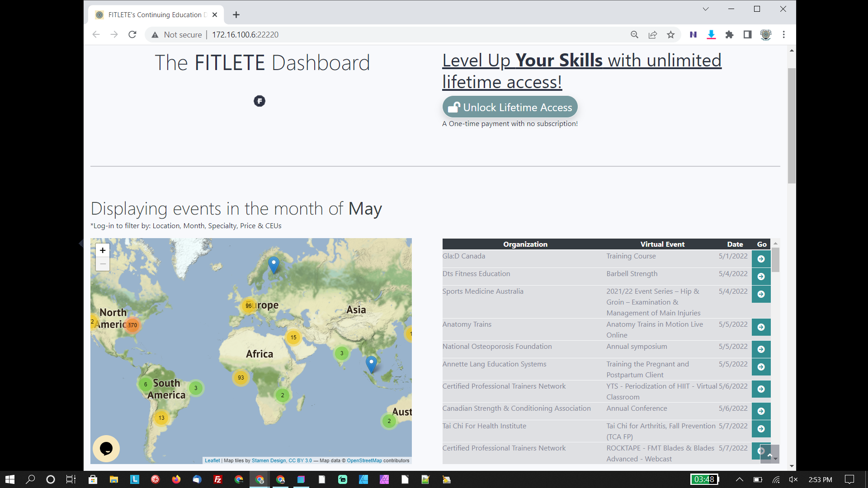
Task: Bookmark this page with the star icon
Action: click(x=670, y=35)
